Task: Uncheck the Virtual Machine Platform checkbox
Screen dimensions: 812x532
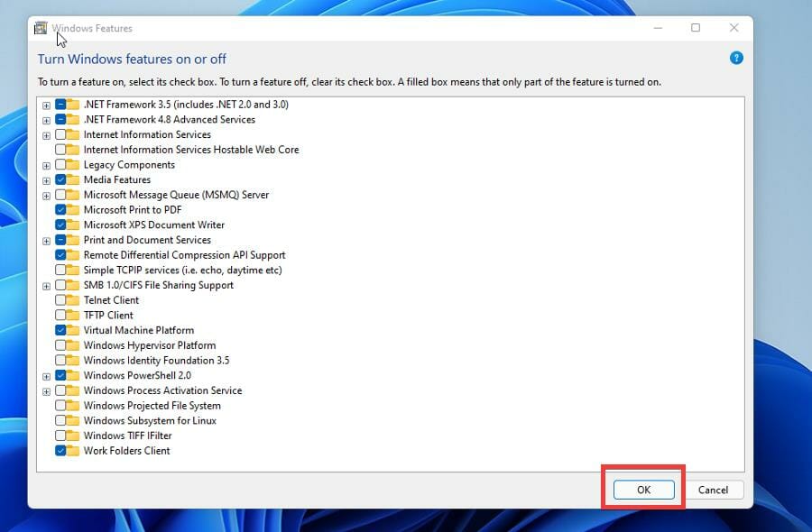Action: [x=60, y=330]
